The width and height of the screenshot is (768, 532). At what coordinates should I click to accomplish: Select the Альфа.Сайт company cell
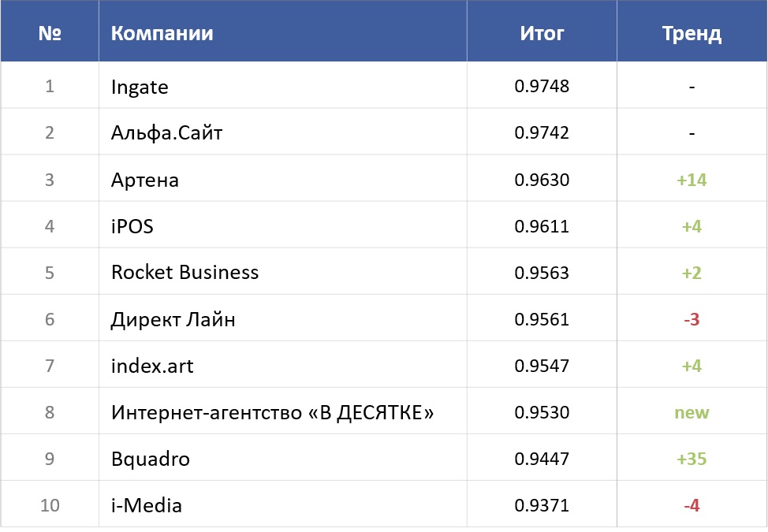pos(166,133)
